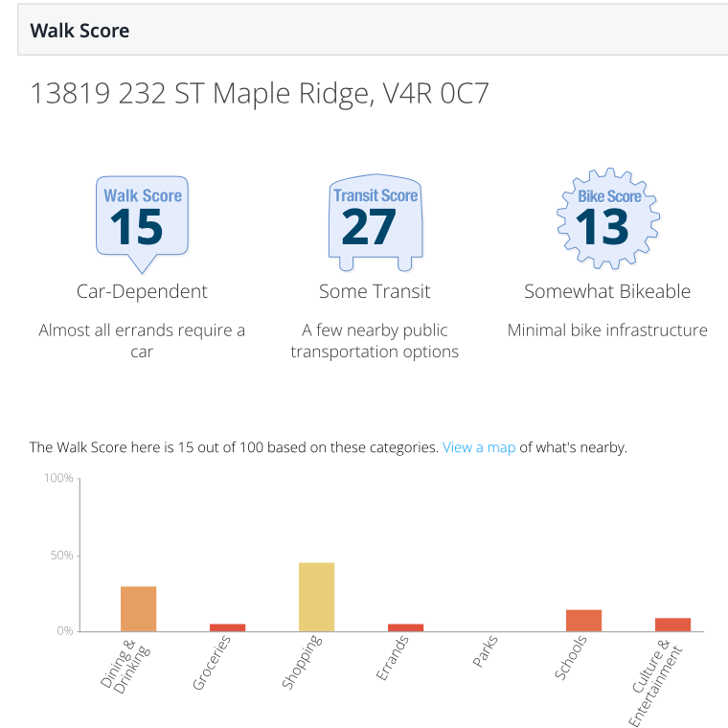
Task: Select the Groceries bar in chart
Action: coord(227,627)
